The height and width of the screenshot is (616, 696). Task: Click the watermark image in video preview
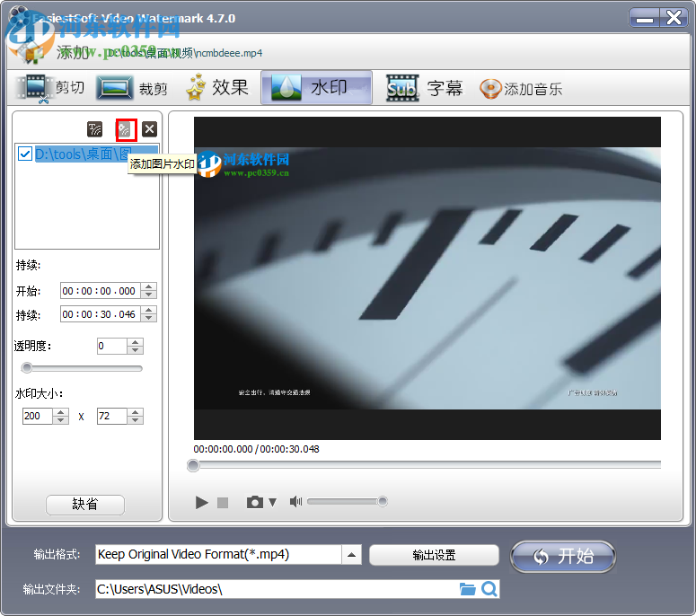[242, 164]
